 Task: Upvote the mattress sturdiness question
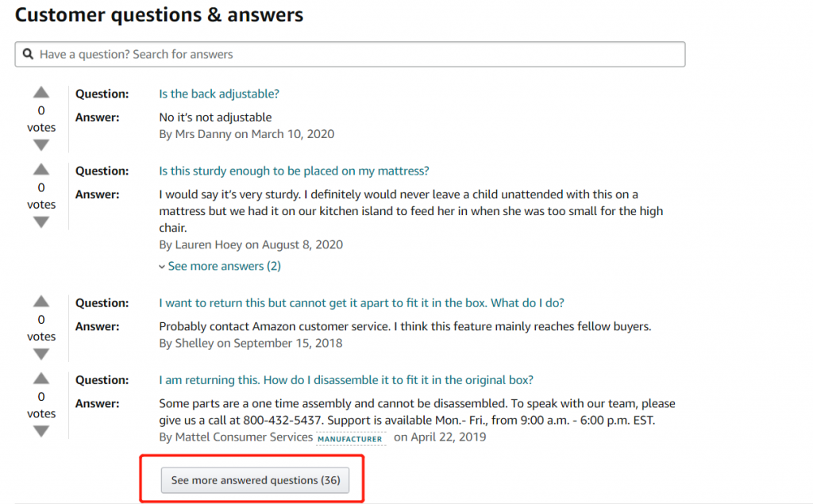40,169
